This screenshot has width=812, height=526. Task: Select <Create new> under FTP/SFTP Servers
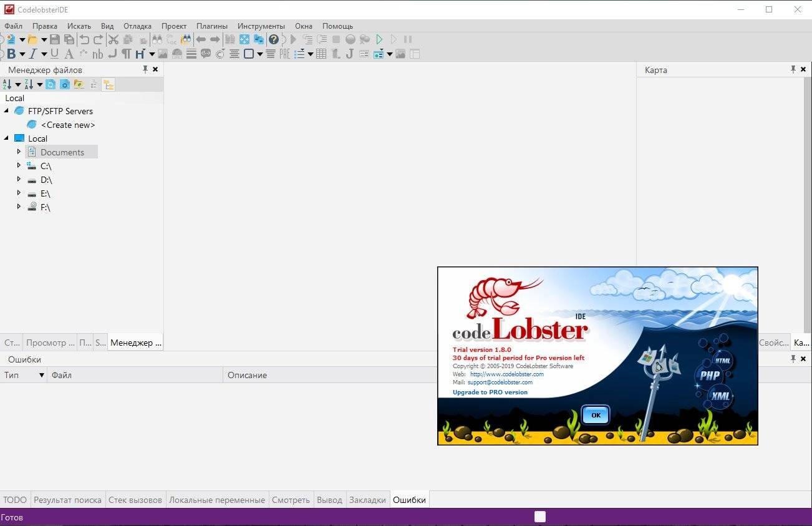coord(68,125)
